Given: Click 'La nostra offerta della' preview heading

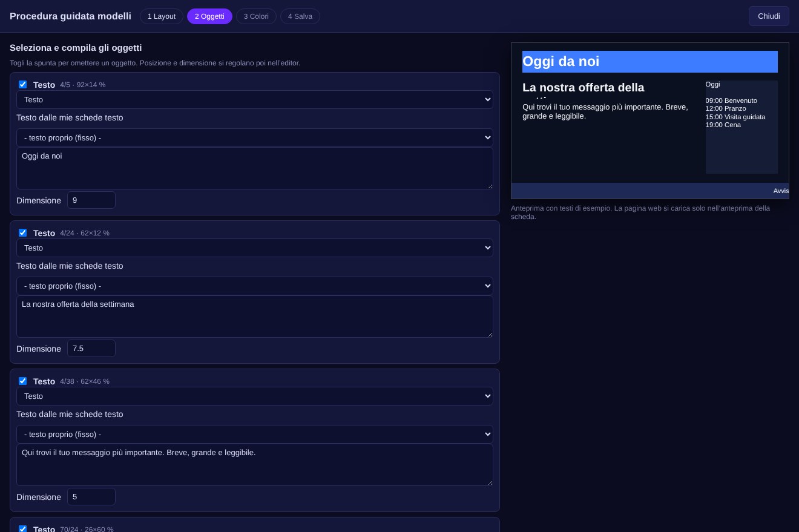Looking at the screenshot, I should click(x=584, y=88).
